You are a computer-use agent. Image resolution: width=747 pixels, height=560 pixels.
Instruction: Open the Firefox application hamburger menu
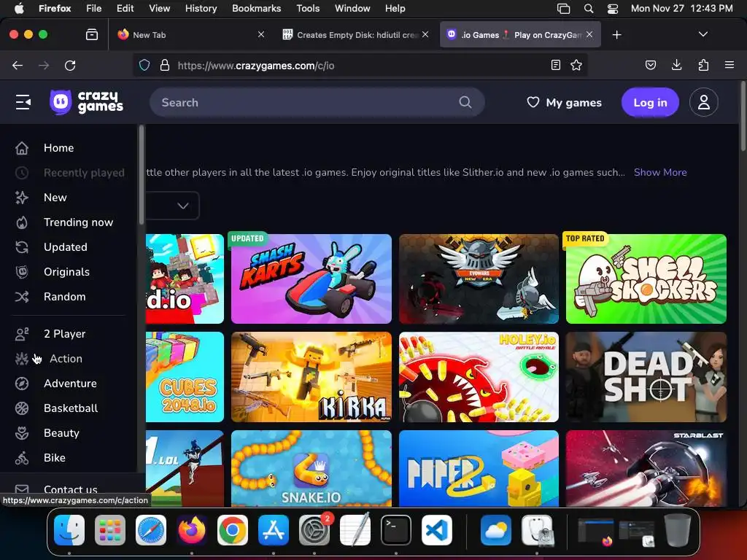point(729,65)
